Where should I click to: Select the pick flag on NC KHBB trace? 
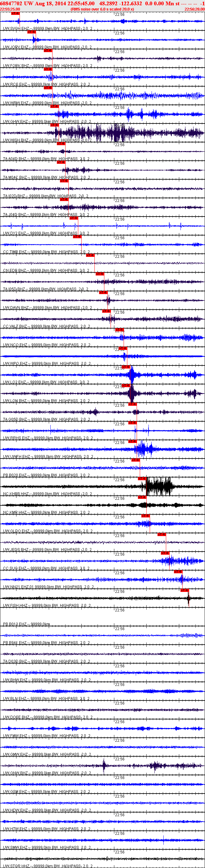coord(142,478)
